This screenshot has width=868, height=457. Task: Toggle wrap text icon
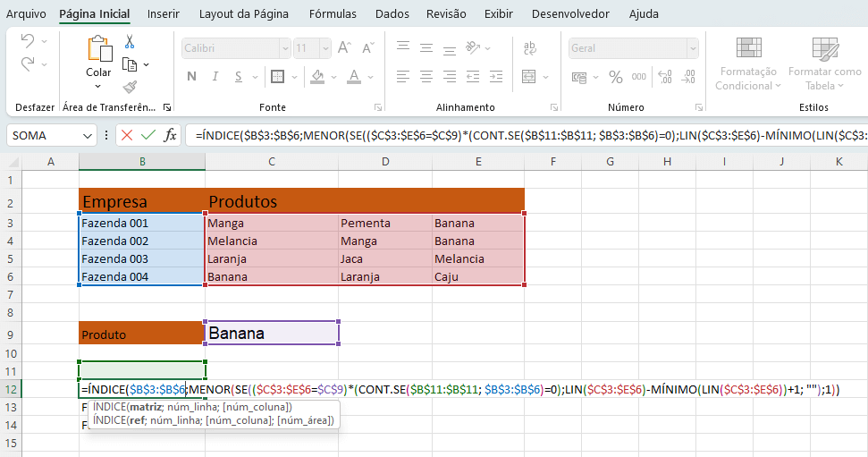pos(530,47)
